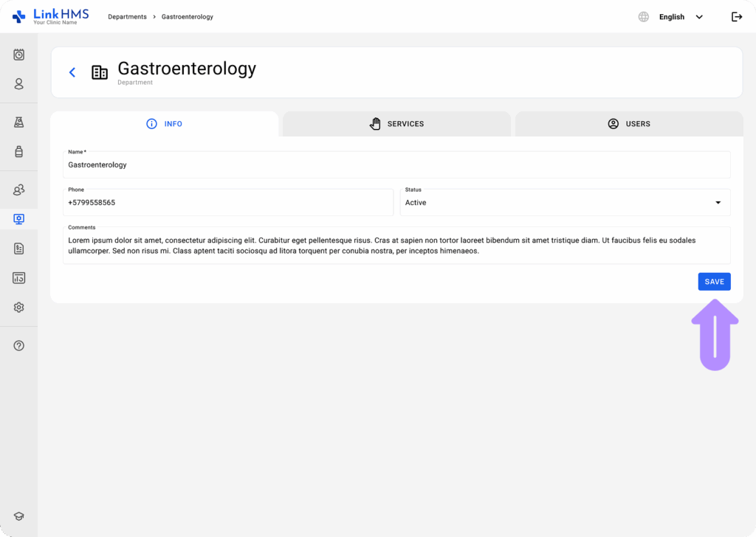Open the reports dashboard sidebar icon
756x537 pixels.
(x=19, y=278)
